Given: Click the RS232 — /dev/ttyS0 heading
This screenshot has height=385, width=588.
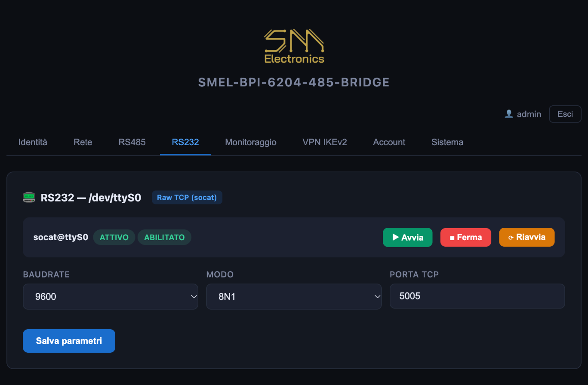Looking at the screenshot, I should click(91, 198).
